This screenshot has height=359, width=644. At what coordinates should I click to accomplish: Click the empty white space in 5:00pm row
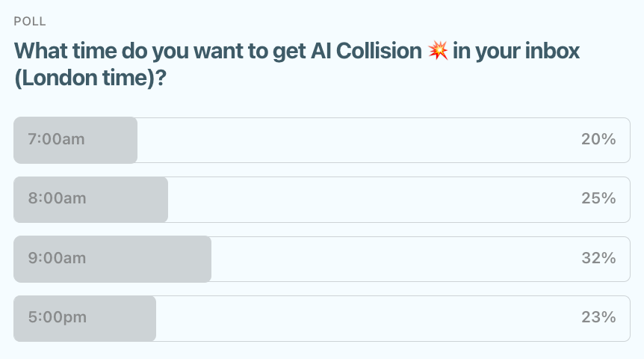366,319
